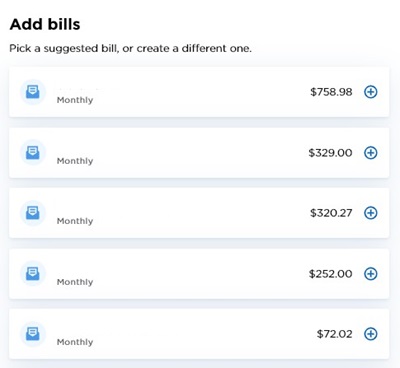The width and height of the screenshot is (400, 368).
Task: Click Monthly label in $72.02 card
Action: (x=75, y=342)
